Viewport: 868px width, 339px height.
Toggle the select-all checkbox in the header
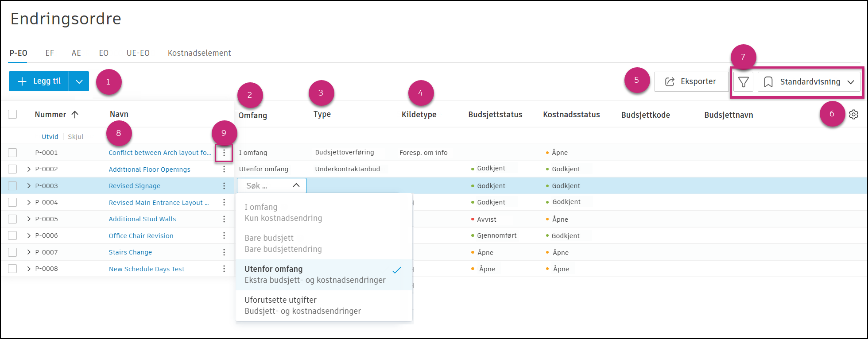[12, 114]
